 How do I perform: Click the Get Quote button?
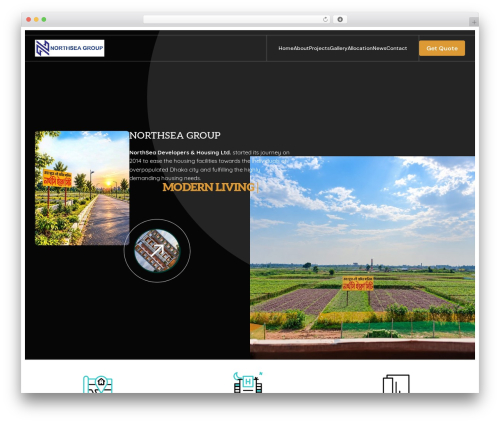click(x=442, y=48)
